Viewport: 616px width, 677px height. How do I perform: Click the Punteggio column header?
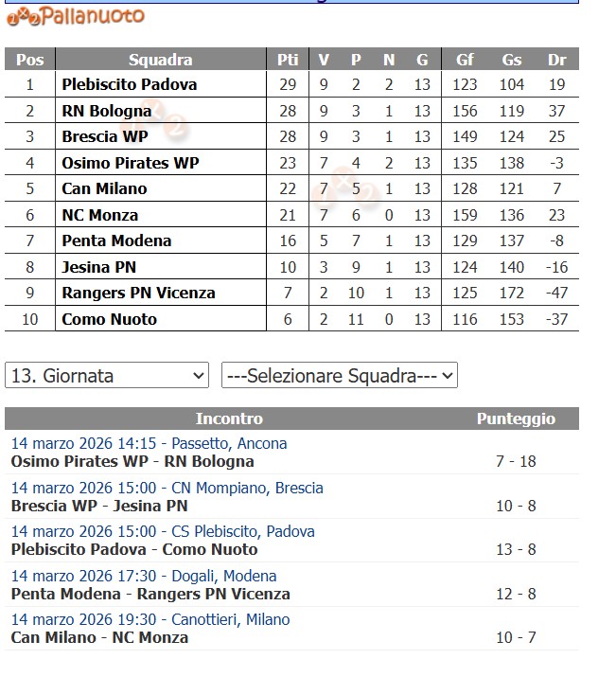point(516,419)
